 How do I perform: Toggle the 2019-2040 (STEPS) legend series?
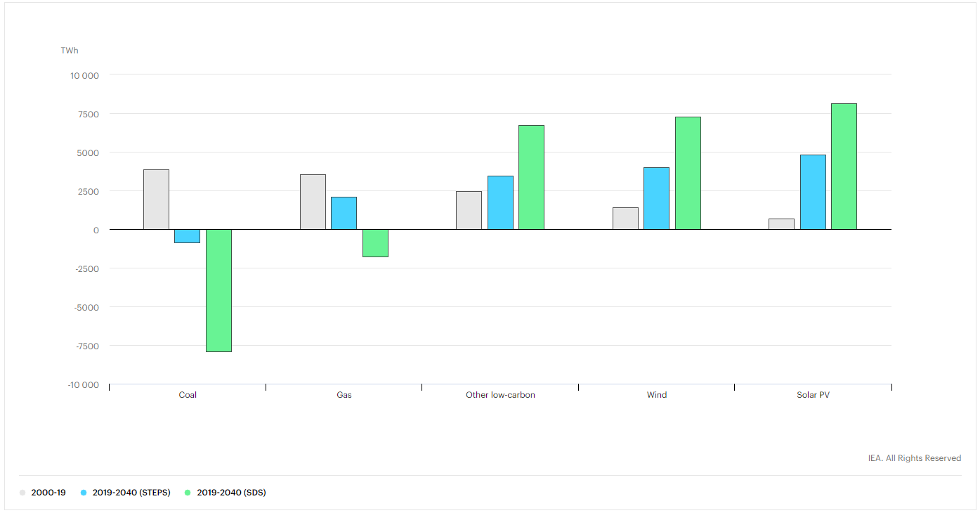[131, 493]
